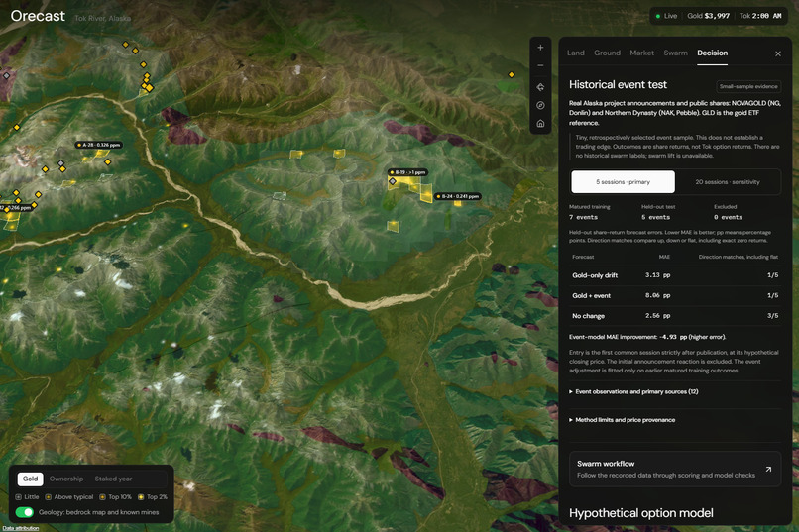
Task: Toggle Geology bedrock map layer switch
Action: pyautogui.click(x=24, y=512)
